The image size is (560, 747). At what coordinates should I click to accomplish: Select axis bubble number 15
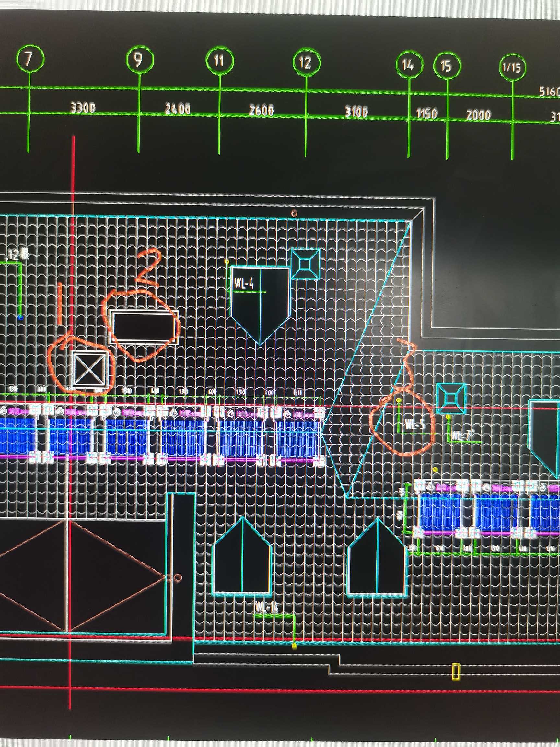(447, 65)
